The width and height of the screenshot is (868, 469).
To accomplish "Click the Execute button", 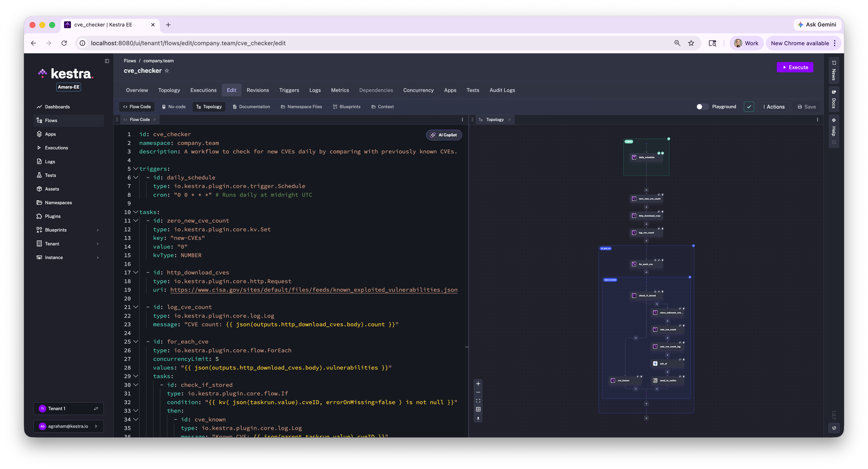I will pos(795,67).
